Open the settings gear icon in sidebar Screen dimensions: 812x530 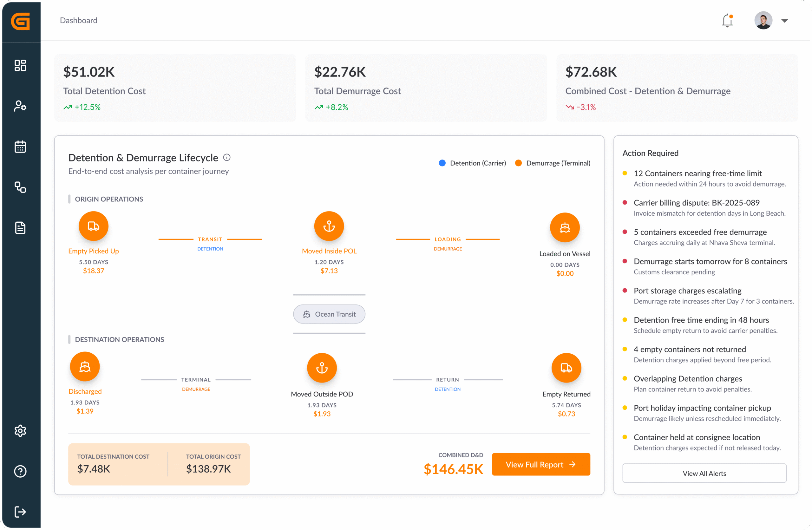[x=20, y=431]
